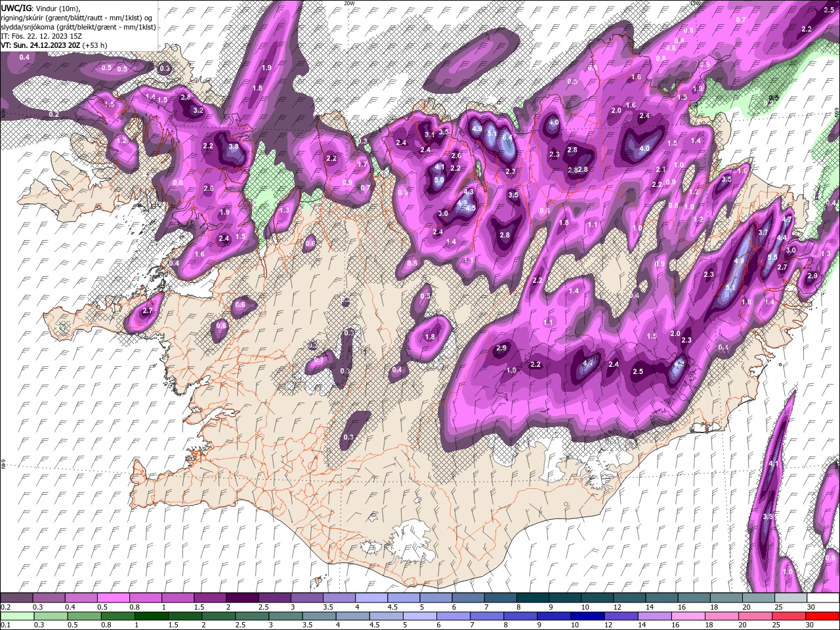Screen dimensions: 840x630
Task: Click the rain-scale swatch between 3 and 3.5
Action: 284,616
